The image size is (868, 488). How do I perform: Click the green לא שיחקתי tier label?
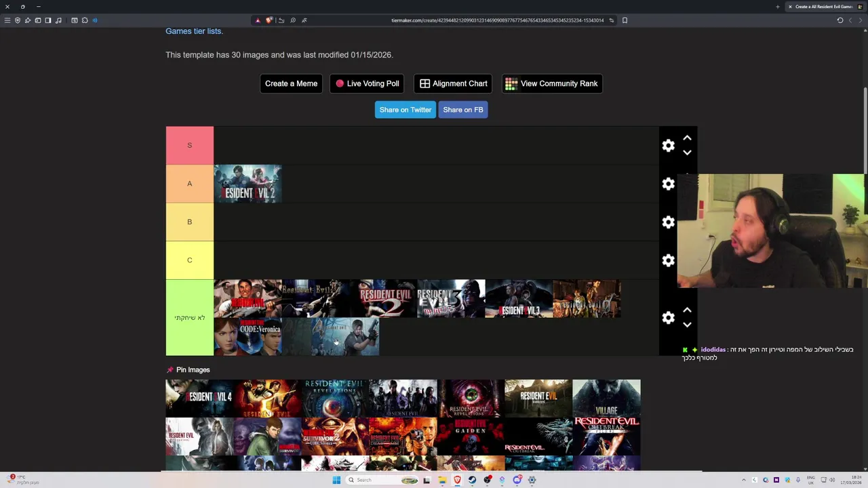pos(189,318)
